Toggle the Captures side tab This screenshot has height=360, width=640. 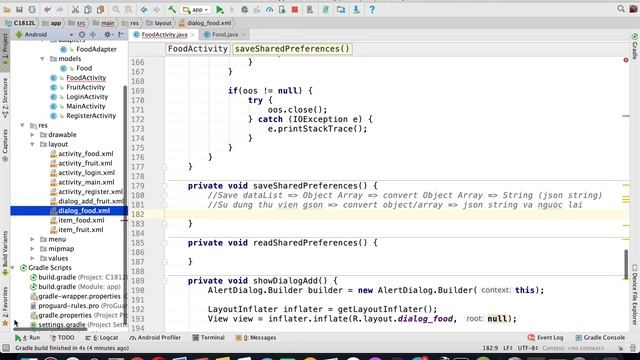coord(5,145)
